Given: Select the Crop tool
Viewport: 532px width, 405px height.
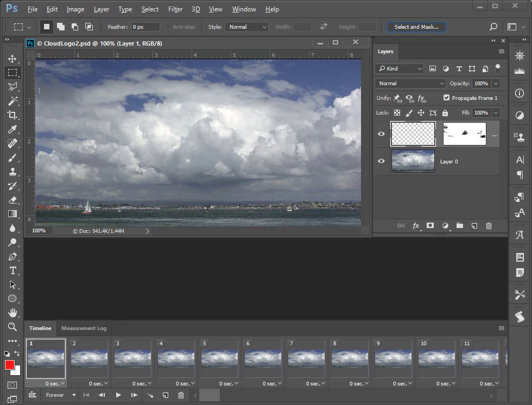Looking at the screenshot, I should click(12, 115).
